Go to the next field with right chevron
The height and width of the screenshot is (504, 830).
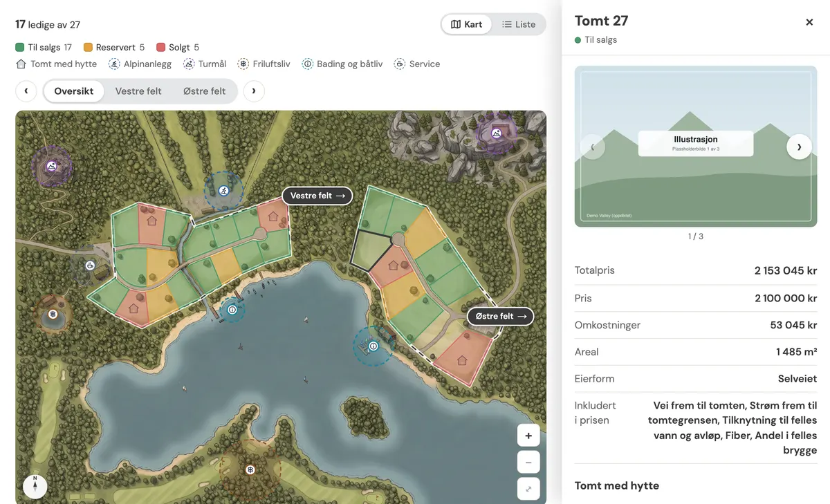pyautogui.click(x=254, y=91)
